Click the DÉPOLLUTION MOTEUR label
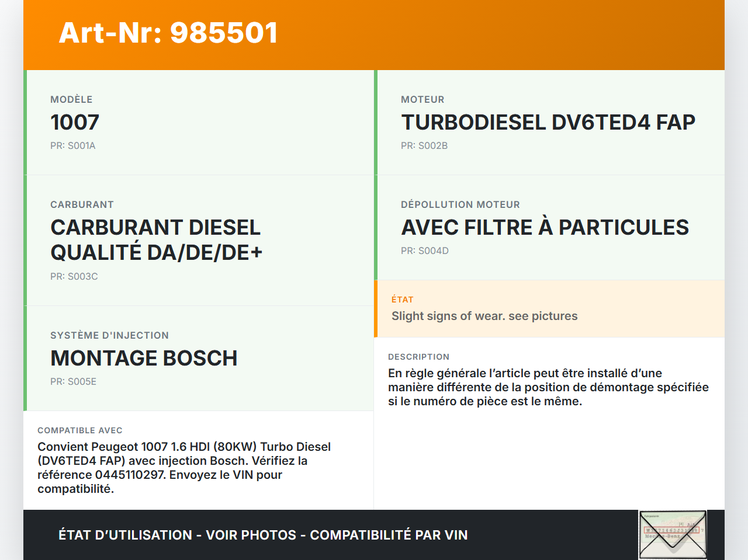Screen dimensions: 748x560 [460, 205]
